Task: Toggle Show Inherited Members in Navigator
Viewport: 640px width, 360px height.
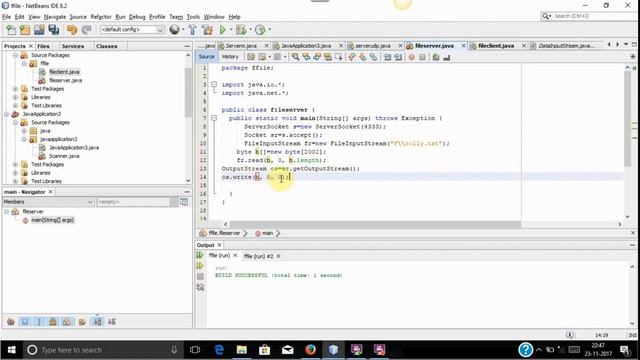Action: coord(11,322)
